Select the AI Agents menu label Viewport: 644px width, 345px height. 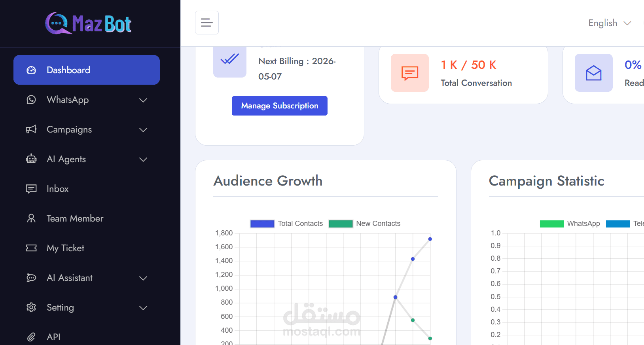click(x=66, y=159)
